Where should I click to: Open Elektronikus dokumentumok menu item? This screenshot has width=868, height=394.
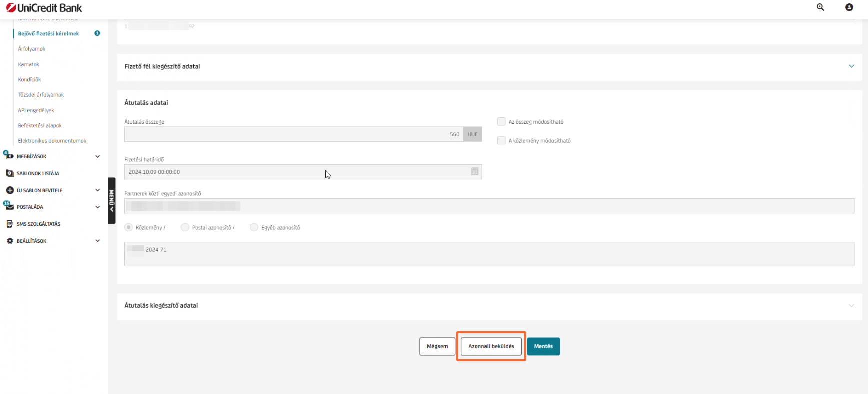pyautogui.click(x=52, y=141)
